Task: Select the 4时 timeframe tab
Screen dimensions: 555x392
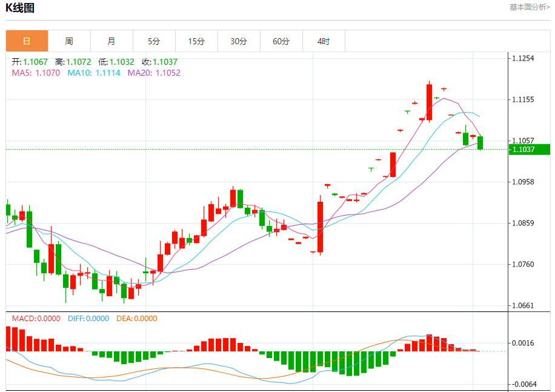Action: coord(324,41)
